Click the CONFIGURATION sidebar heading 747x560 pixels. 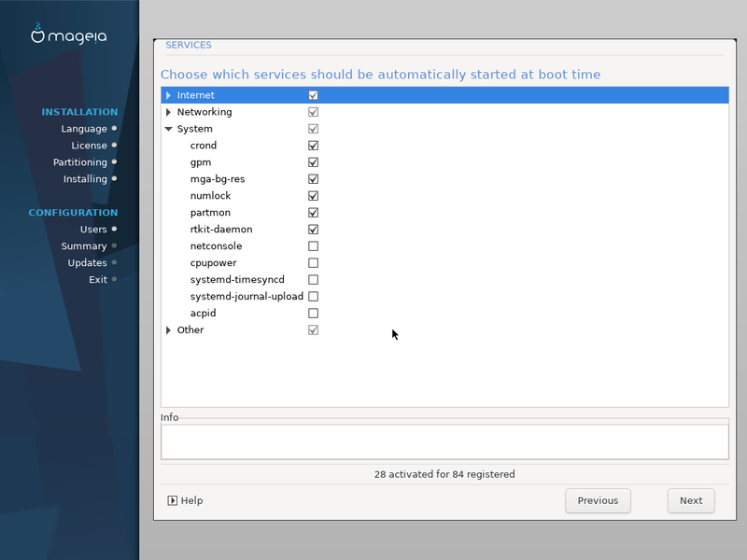73,213
